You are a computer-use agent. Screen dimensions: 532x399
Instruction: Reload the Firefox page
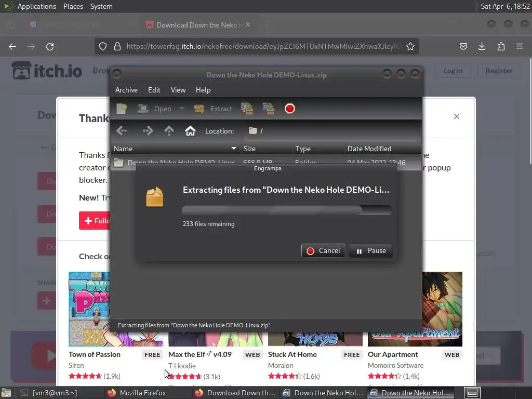[50, 46]
